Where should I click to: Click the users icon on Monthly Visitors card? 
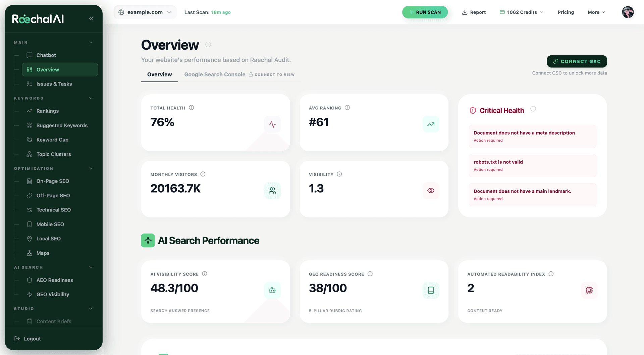coord(272,191)
